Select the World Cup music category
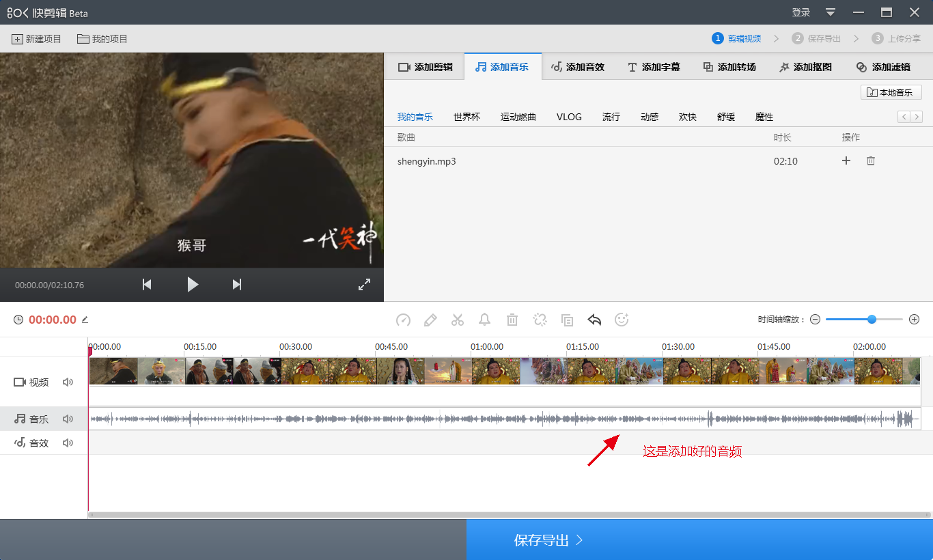This screenshot has height=560, width=933. pyautogui.click(x=466, y=117)
